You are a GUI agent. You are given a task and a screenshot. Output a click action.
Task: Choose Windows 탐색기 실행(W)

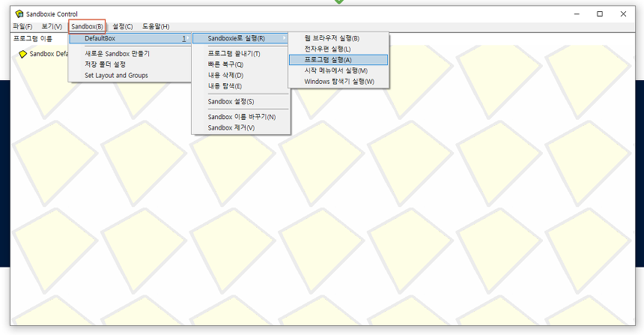338,81
